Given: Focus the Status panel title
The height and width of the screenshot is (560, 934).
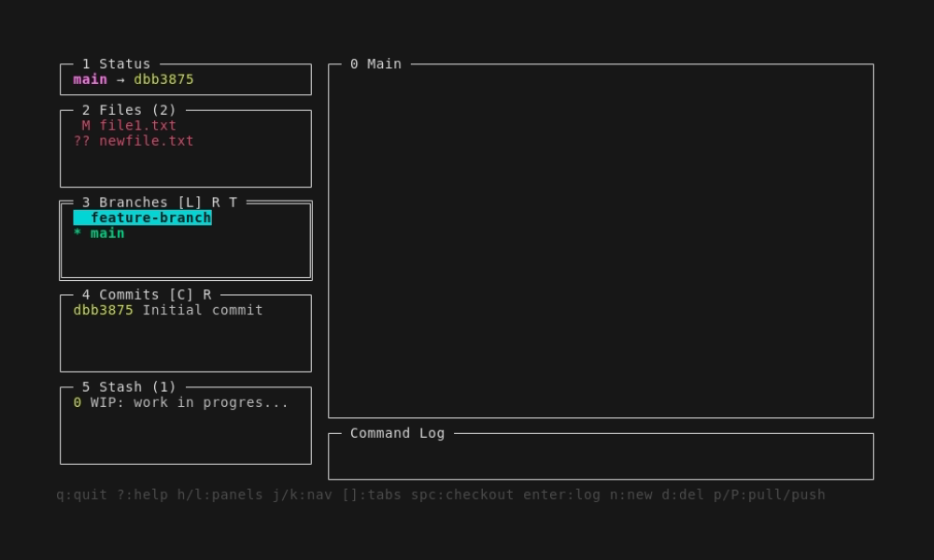Looking at the screenshot, I should tap(116, 64).
